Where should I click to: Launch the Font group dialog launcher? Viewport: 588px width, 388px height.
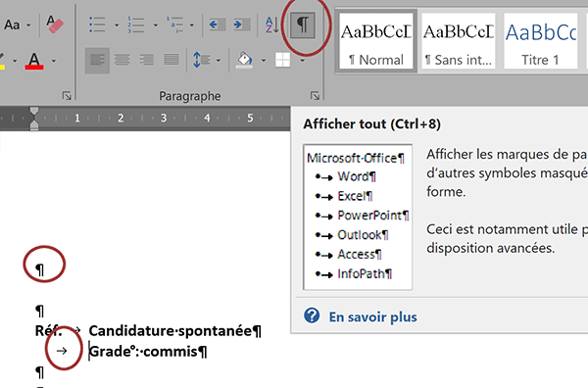(x=67, y=96)
